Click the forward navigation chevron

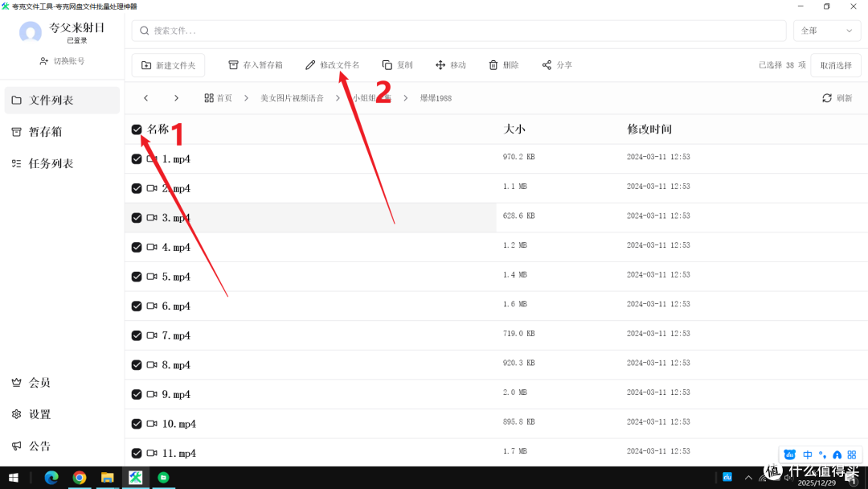coord(176,98)
